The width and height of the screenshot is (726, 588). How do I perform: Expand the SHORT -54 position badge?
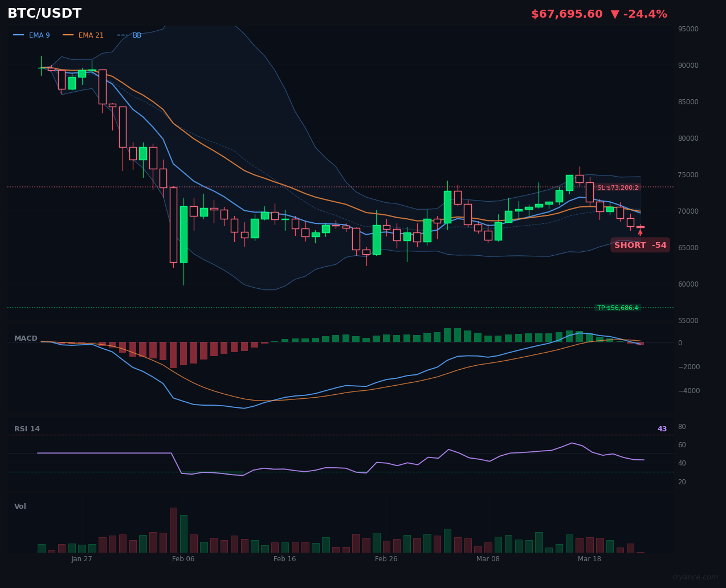pyautogui.click(x=640, y=245)
